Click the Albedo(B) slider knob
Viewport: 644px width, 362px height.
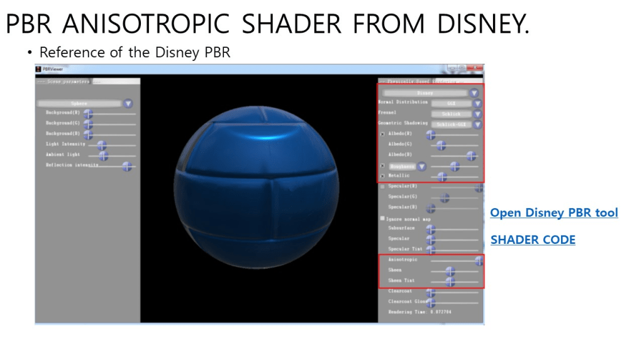(471, 156)
